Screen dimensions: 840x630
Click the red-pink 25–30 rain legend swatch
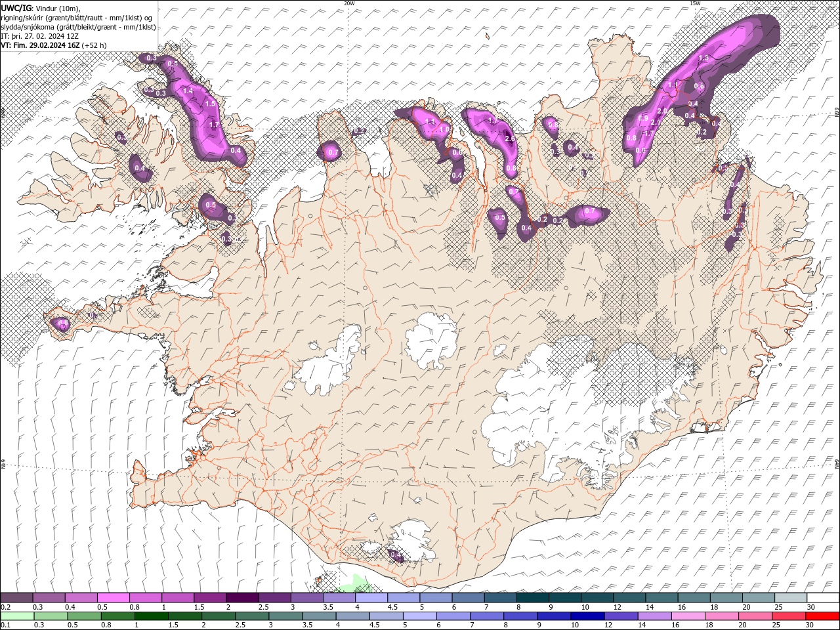point(789,616)
